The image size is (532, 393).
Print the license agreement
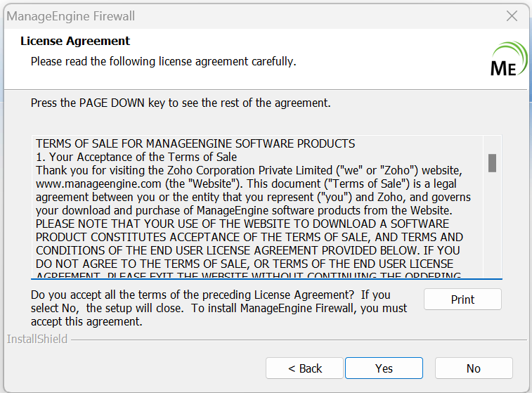(462, 299)
